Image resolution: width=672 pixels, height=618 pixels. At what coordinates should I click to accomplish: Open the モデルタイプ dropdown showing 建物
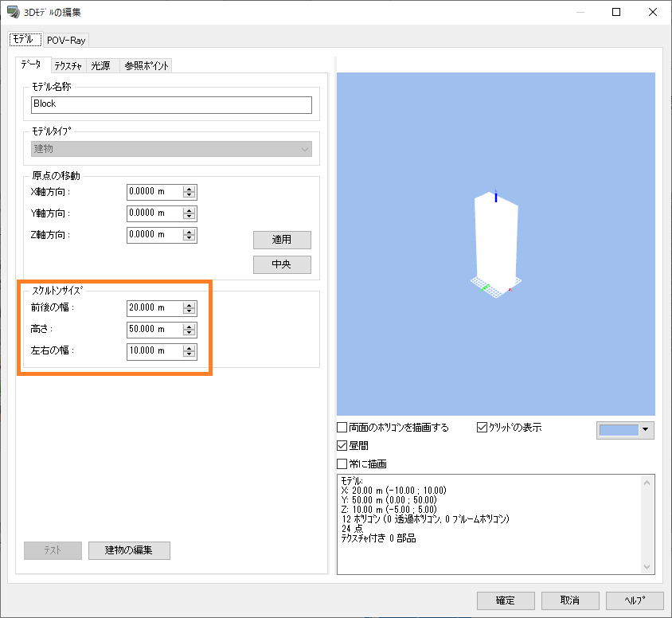(x=171, y=149)
